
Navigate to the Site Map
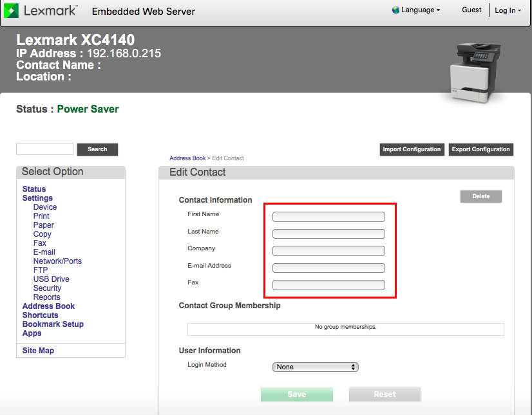click(39, 350)
